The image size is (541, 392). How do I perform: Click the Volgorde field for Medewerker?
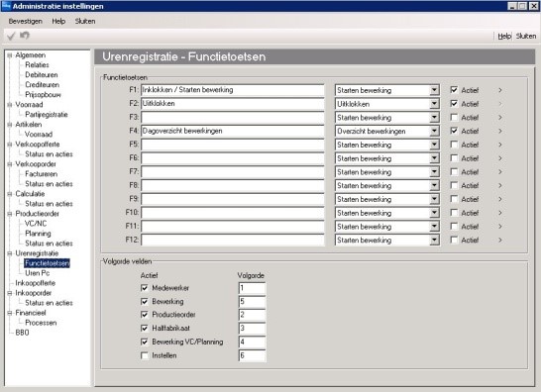coord(252,288)
